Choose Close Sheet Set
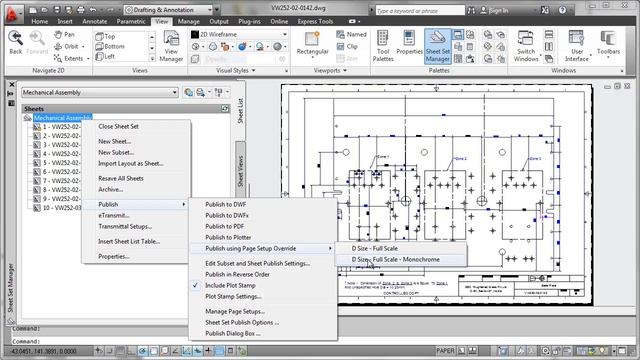The image size is (640, 360). pos(118,127)
